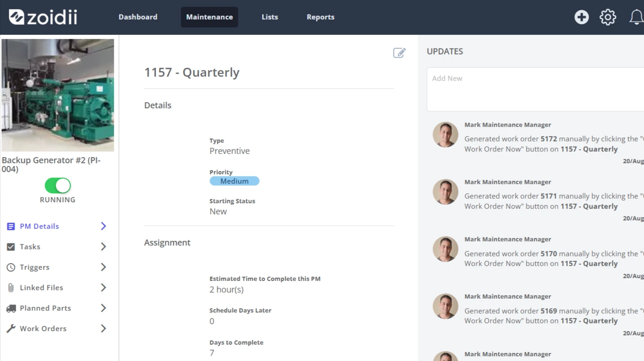Image resolution: width=644 pixels, height=361 pixels.
Task: Click the '2 hour(s)' estimated time value
Action: 226,289
